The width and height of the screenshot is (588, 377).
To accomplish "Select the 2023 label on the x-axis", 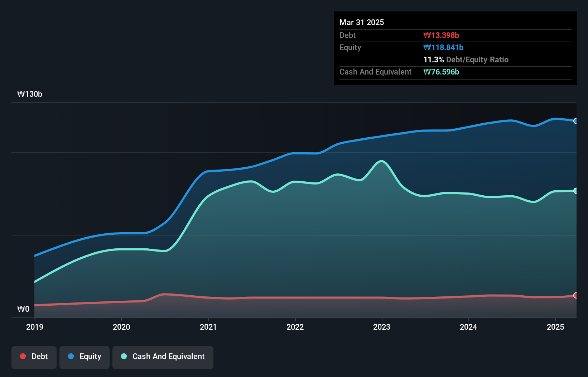I will coord(382,327).
